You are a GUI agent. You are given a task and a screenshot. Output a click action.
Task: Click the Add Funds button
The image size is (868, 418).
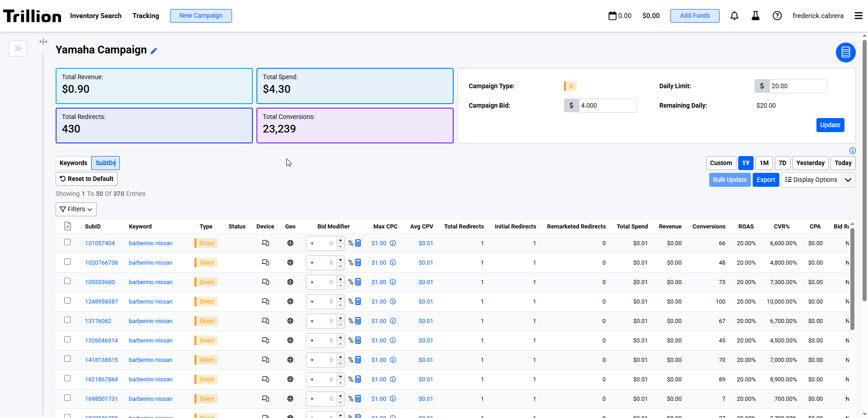(694, 16)
